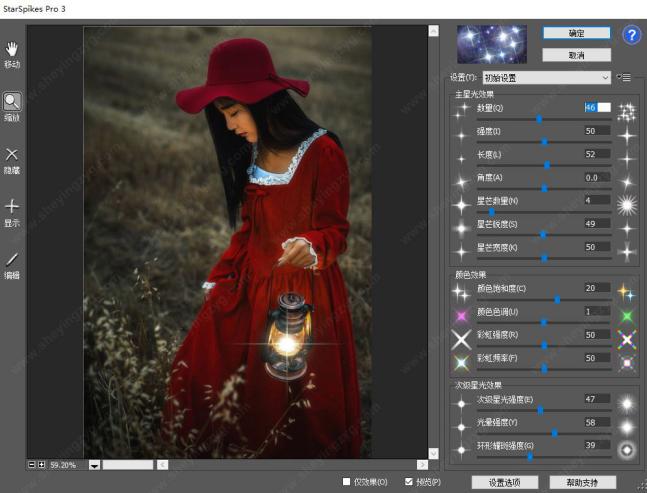Open help via blue question mark icon
Screen dimensions: 647x493
click(x=631, y=36)
